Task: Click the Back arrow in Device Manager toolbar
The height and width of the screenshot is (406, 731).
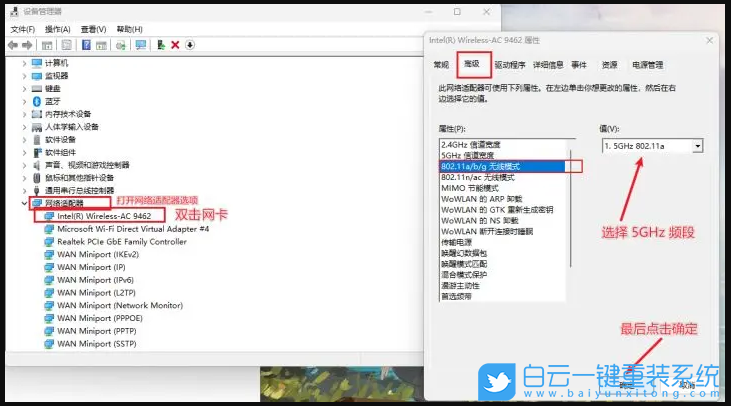Action: [x=13, y=45]
